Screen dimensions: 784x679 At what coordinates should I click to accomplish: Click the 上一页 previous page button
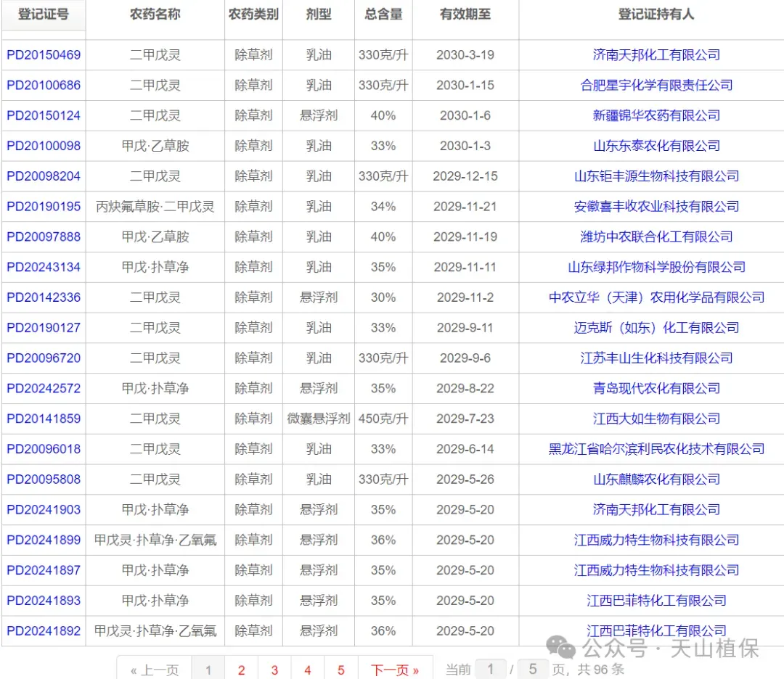154,670
